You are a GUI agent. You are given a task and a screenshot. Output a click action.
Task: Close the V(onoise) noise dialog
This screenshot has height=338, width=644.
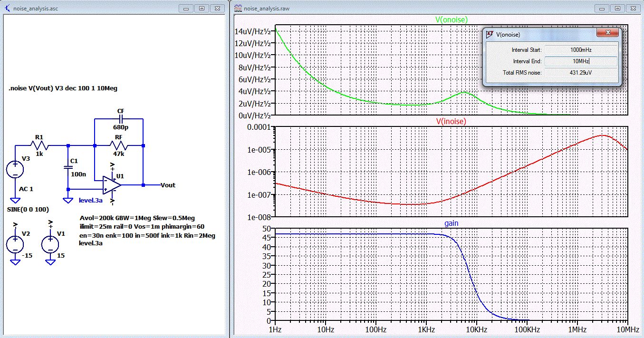tap(608, 33)
